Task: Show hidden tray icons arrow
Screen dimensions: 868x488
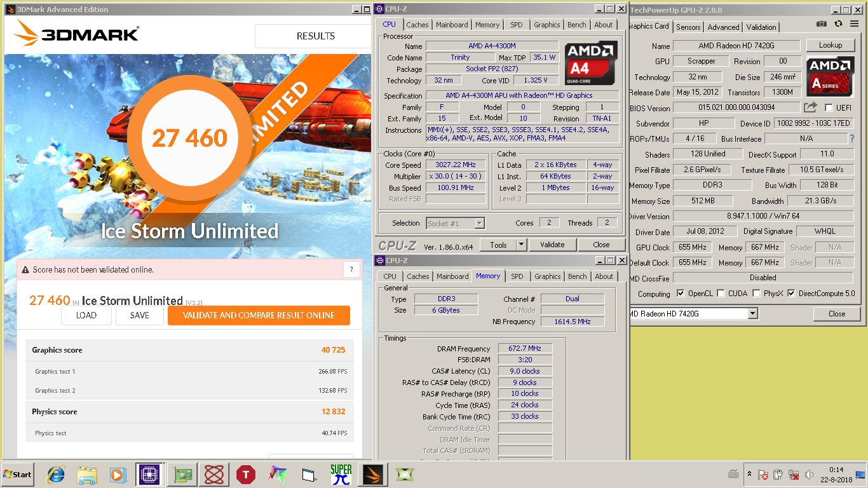Action: [x=749, y=475]
